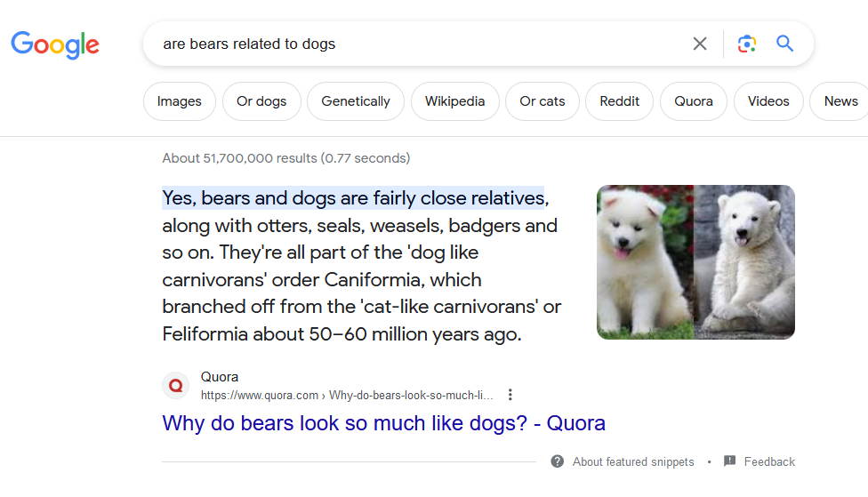Open the Feedback link
868x497 pixels.
click(769, 461)
